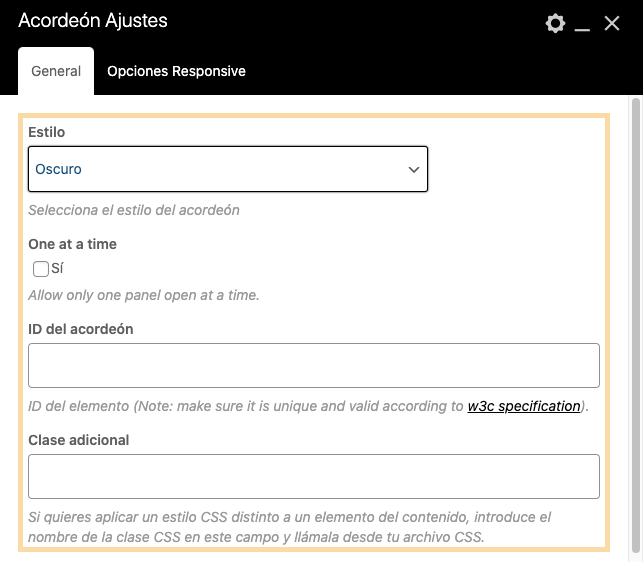The height and width of the screenshot is (562, 643).
Task: Click the vertical scrollbar thumb
Action: [x=636, y=320]
